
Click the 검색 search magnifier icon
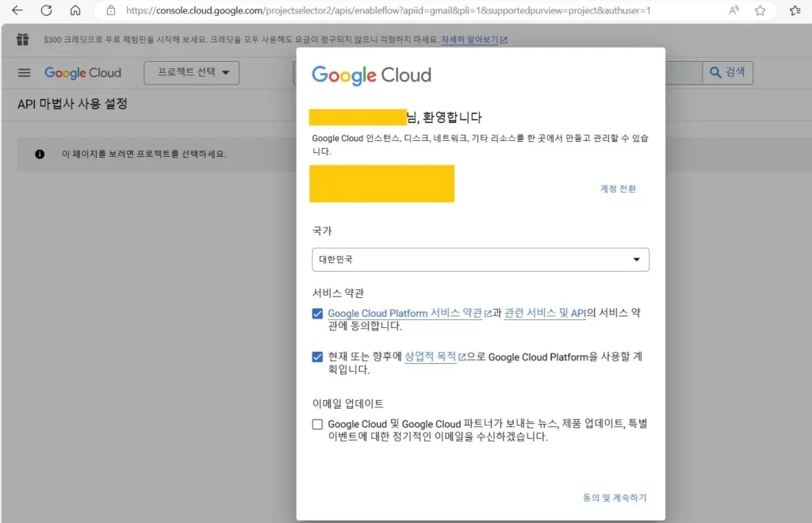tap(714, 72)
